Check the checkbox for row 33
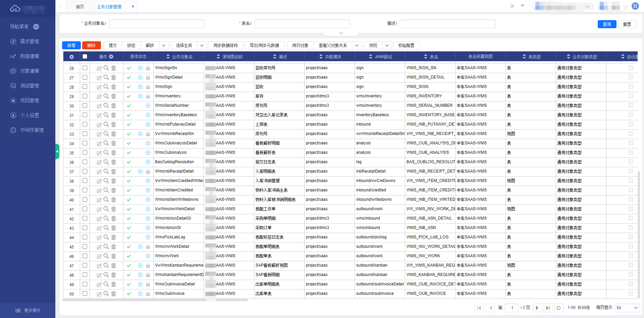 pos(85,134)
